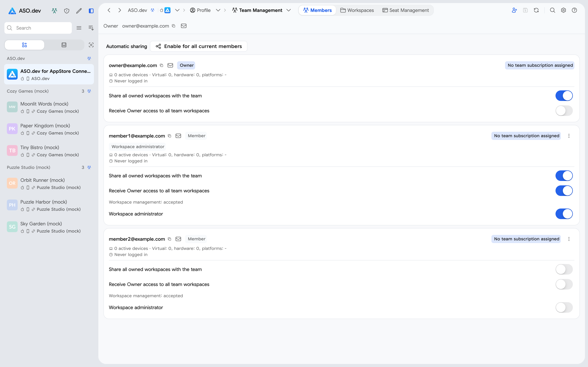Click the pencil edit icon in sidebar header

point(79,11)
